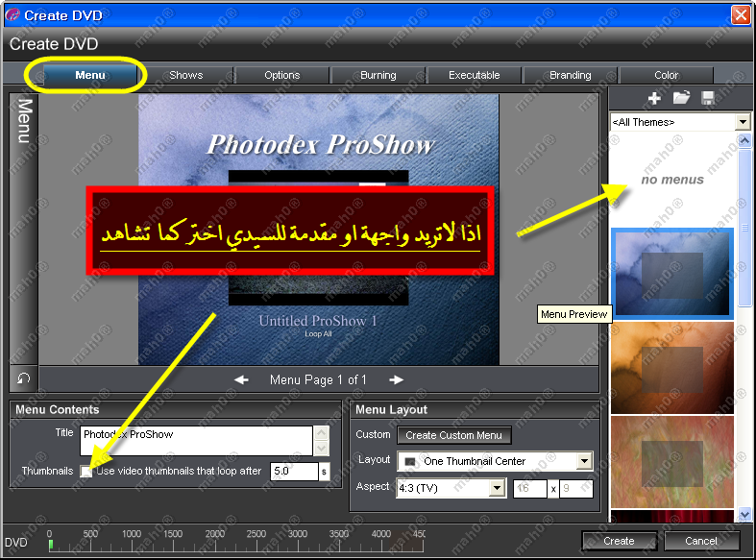Click the save menu floppy disk icon
Image resolution: width=756 pixels, height=560 pixels.
tap(708, 98)
